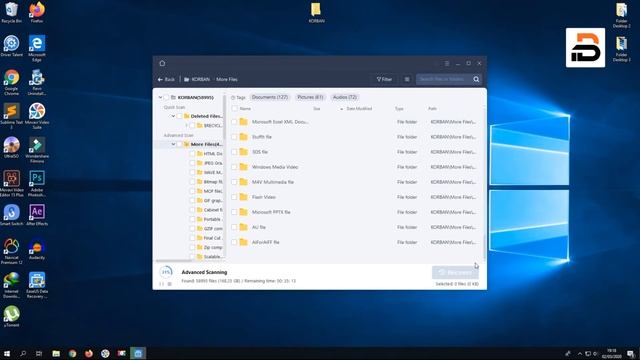The width and height of the screenshot is (640, 360).
Task: Open the Audacity desktop icon
Action: 37,249
